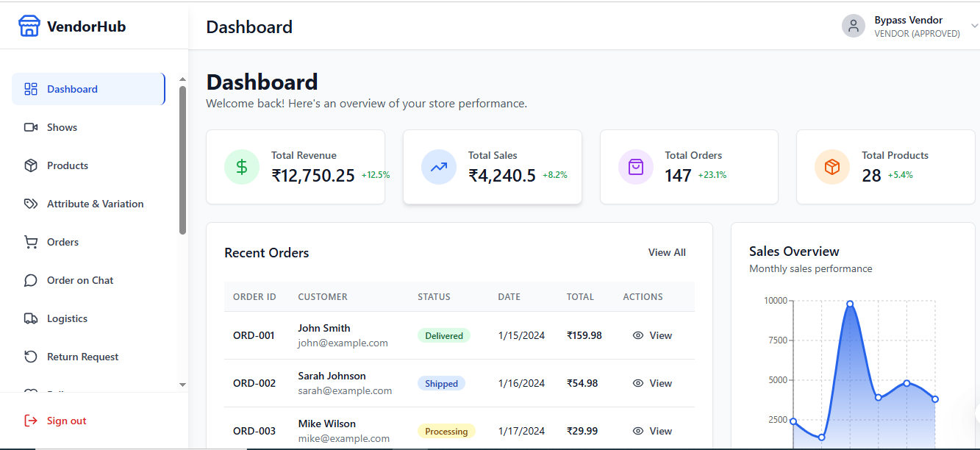
Task: Expand the vendor account menu chevron
Action: click(x=973, y=26)
